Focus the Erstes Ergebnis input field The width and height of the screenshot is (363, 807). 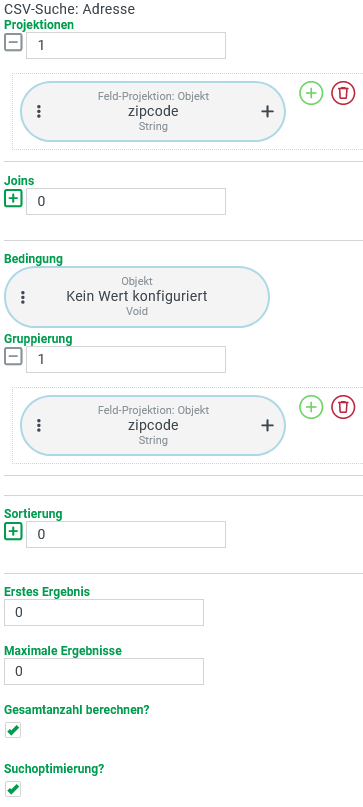(104, 612)
